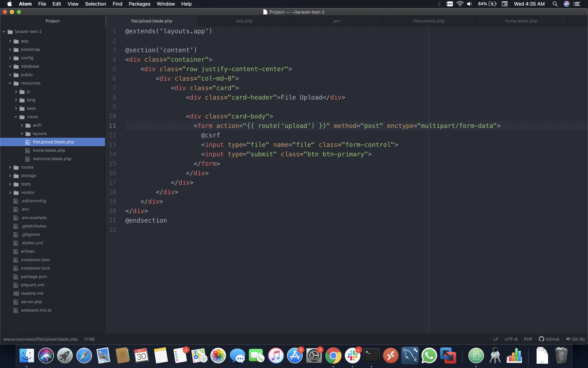Open System Preferences gear in Dock
The height and width of the screenshot is (368, 588).
coord(314,356)
